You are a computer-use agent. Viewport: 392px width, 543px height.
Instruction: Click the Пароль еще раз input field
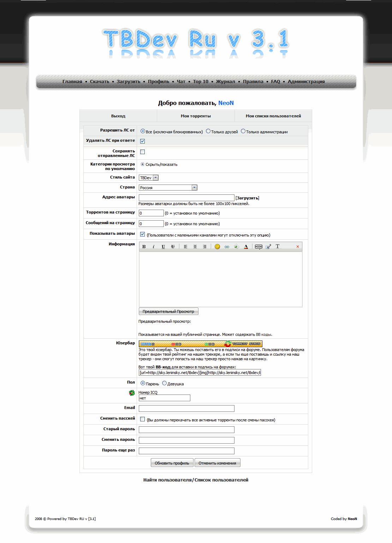point(186,451)
